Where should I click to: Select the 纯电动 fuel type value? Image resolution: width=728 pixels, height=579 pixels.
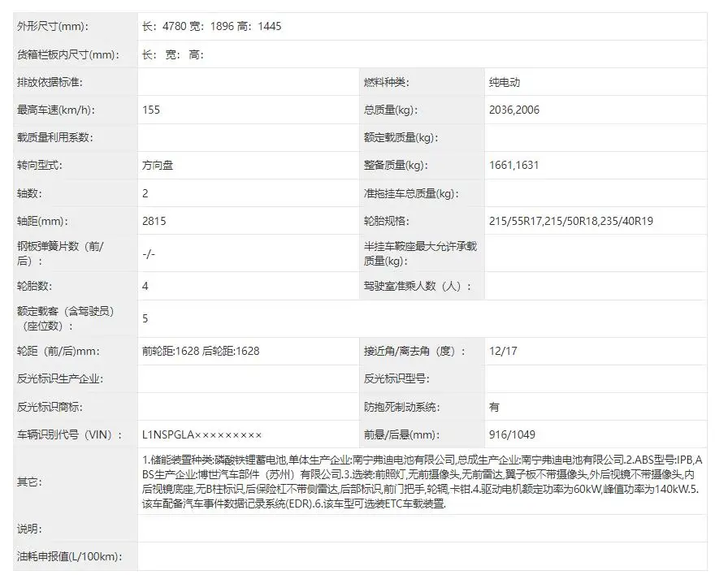point(505,83)
